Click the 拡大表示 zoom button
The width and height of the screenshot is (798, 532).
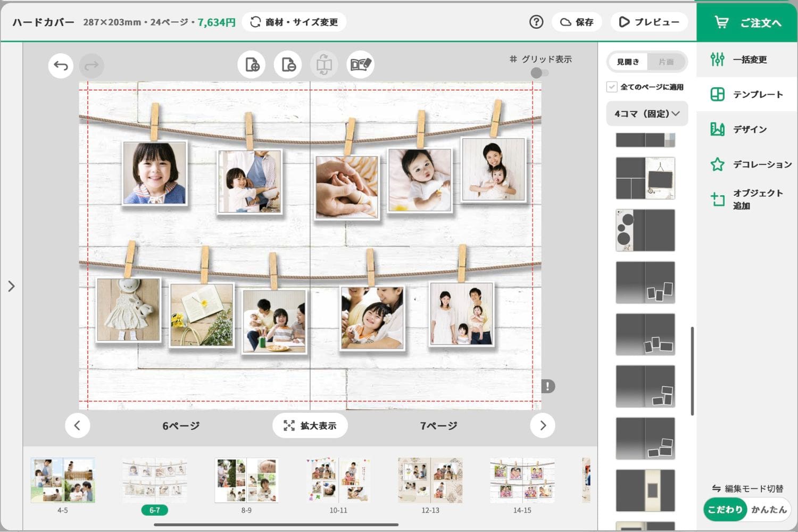pyautogui.click(x=310, y=426)
